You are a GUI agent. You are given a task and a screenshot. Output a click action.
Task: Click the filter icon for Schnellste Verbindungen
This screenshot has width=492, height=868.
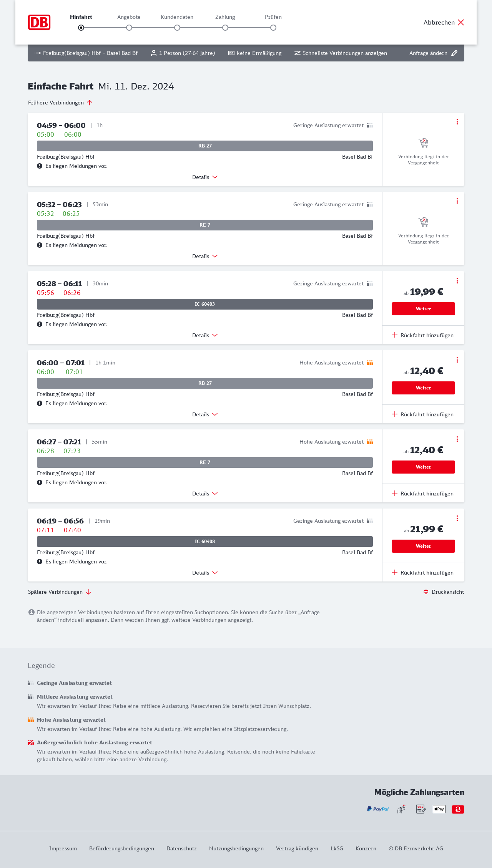click(297, 53)
